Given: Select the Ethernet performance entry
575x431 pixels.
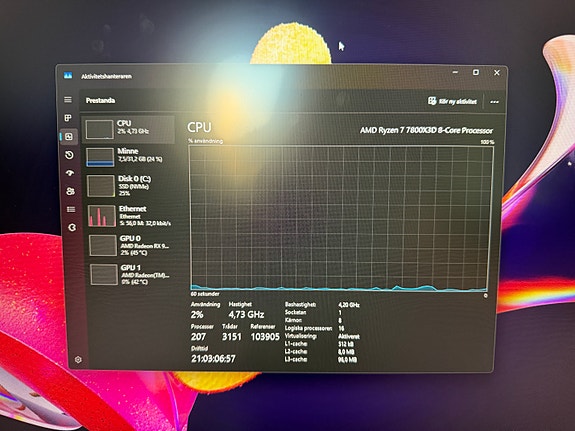Looking at the screenshot, I should pyautogui.click(x=131, y=216).
